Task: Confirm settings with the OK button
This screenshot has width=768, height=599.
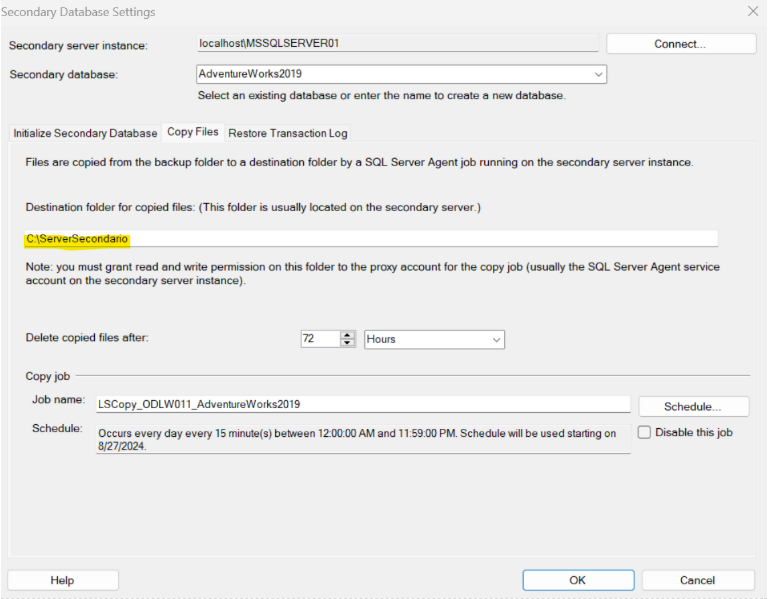Action: [x=578, y=580]
